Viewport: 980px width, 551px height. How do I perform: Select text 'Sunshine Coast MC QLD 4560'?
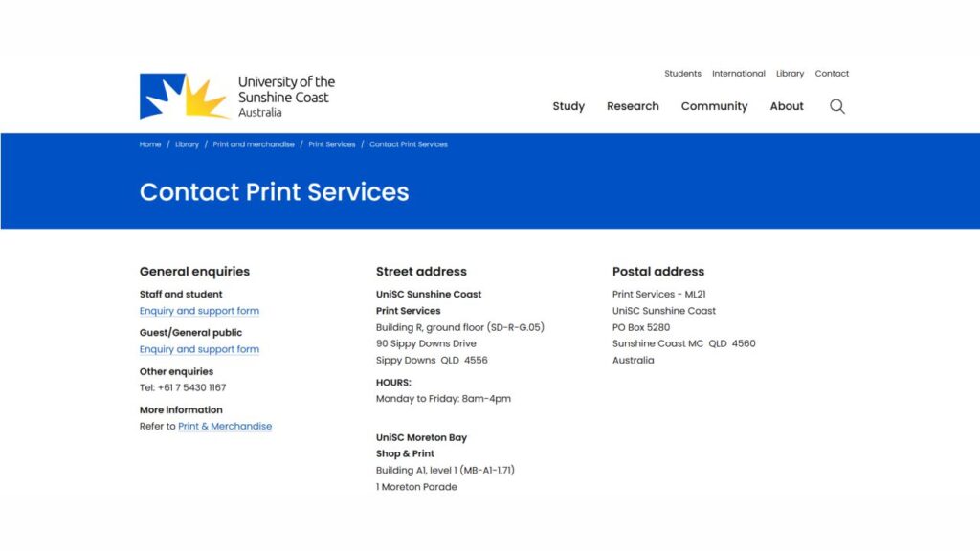pos(683,343)
